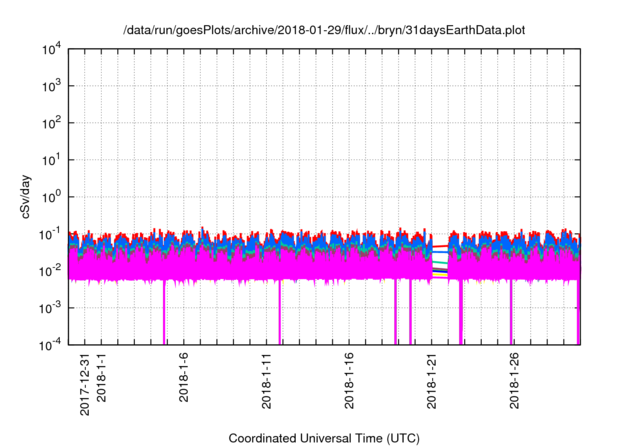Viewport: 640px width, 448px height.
Task: Click the 10^1 y-axis tick label
Action: tap(52, 161)
